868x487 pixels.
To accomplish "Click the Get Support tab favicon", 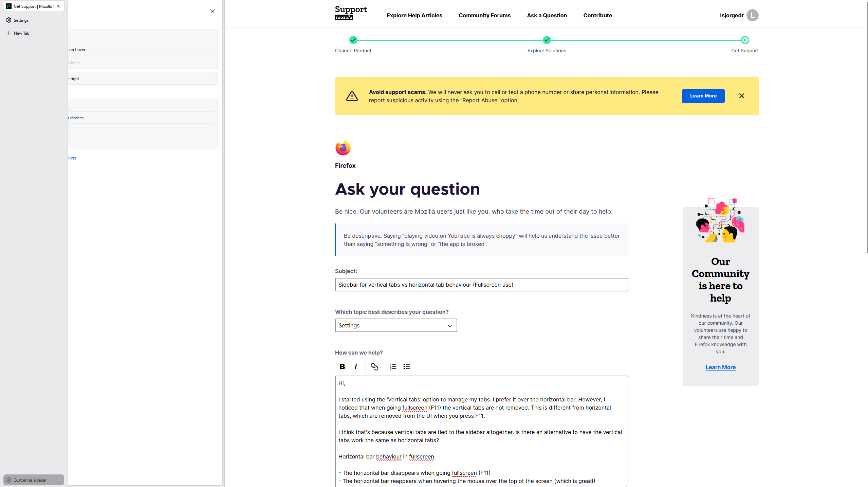I will click(9, 6).
